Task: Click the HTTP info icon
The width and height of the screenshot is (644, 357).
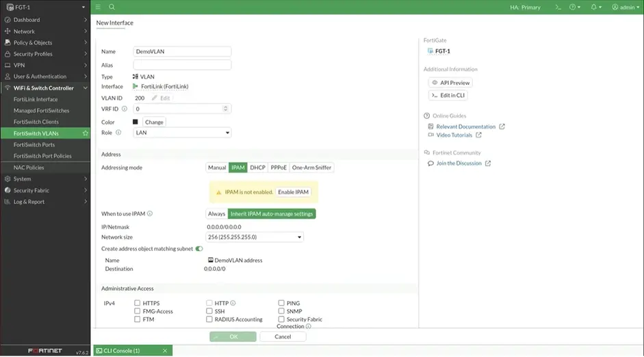Action: point(233,303)
